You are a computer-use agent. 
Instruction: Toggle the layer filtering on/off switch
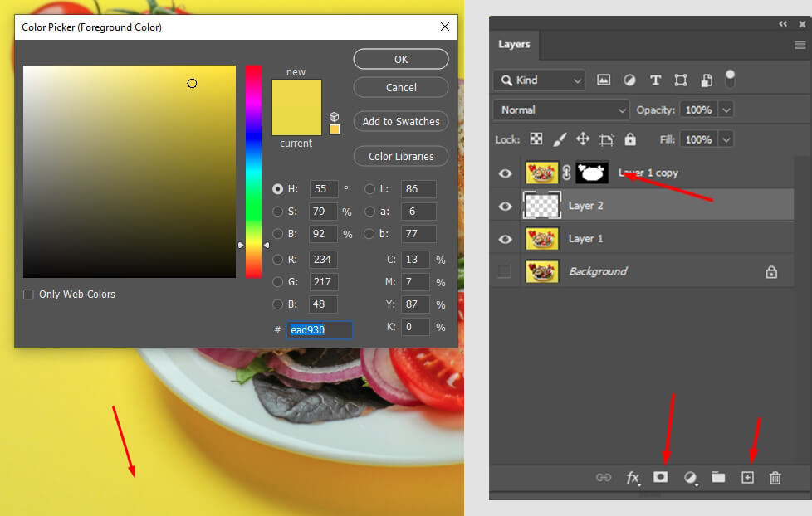(x=730, y=79)
